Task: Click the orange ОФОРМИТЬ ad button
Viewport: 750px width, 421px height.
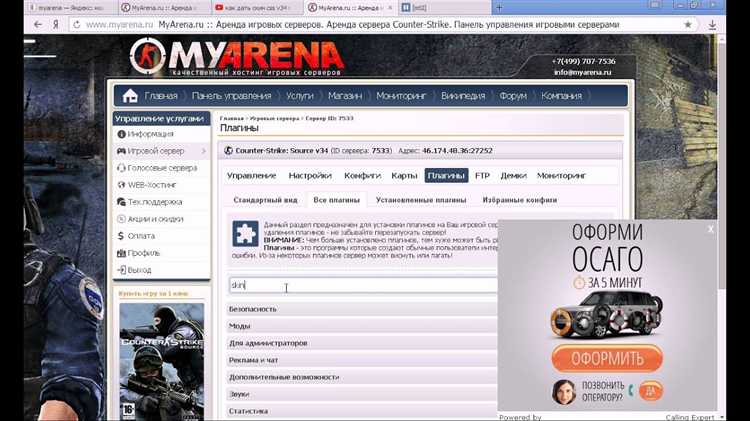Action: tap(607, 358)
